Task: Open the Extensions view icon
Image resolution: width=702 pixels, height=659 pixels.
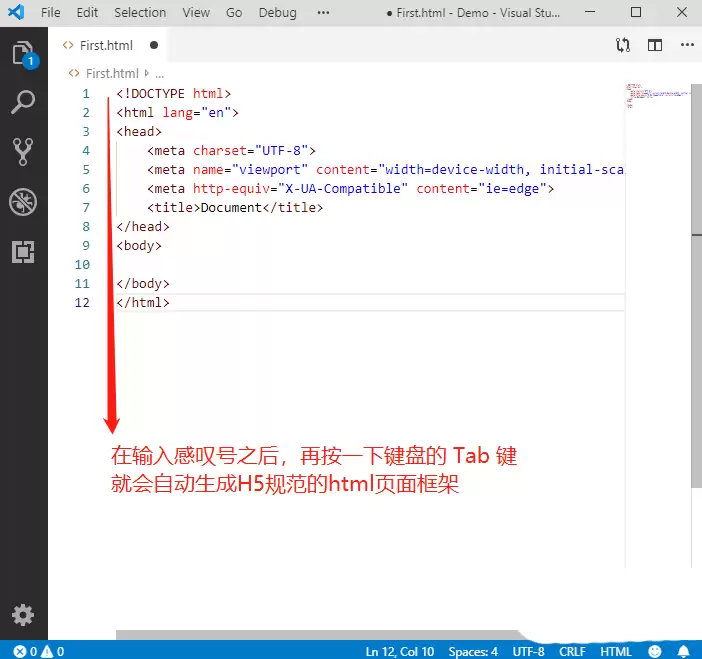Action: pyautogui.click(x=23, y=252)
